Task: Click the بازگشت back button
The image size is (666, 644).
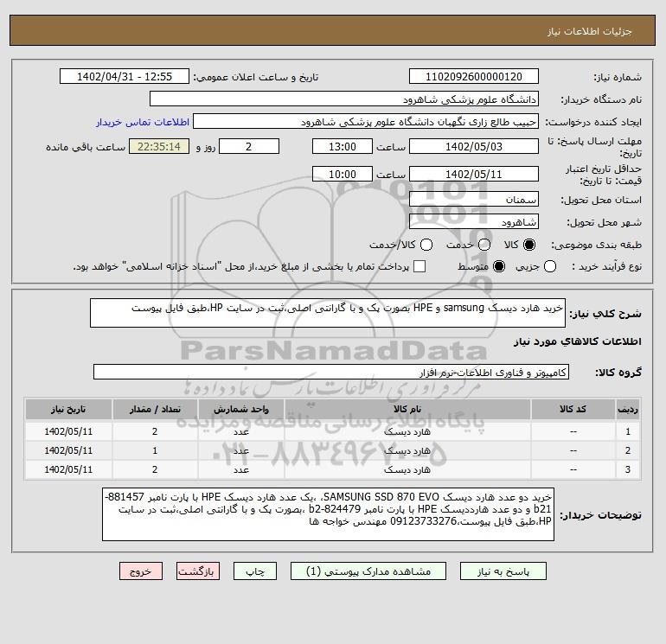Action: tap(198, 571)
